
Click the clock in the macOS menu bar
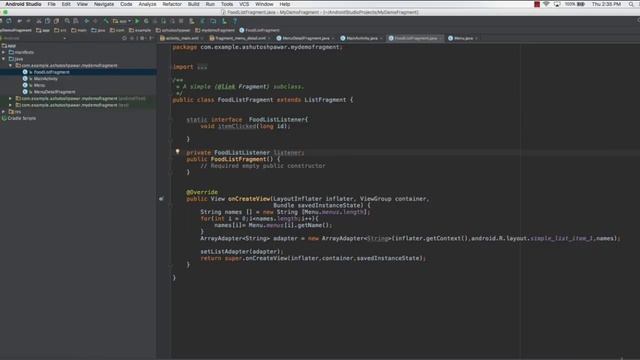(x=606, y=4)
